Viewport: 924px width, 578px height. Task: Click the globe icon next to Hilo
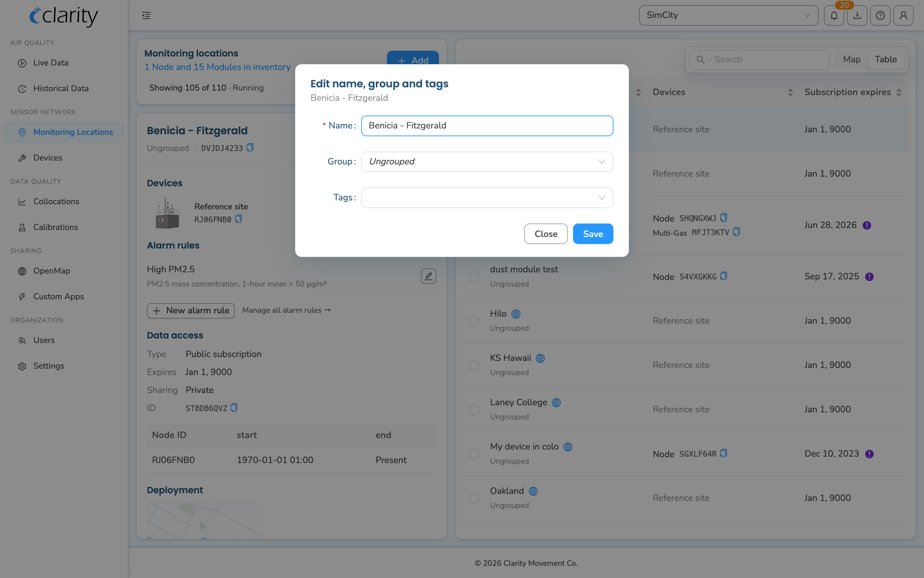click(516, 314)
